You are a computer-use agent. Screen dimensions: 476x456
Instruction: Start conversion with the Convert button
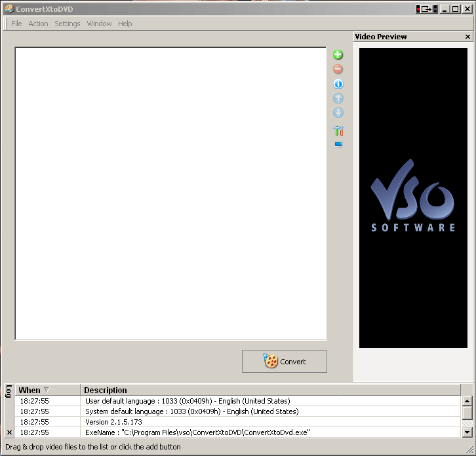(285, 362)
